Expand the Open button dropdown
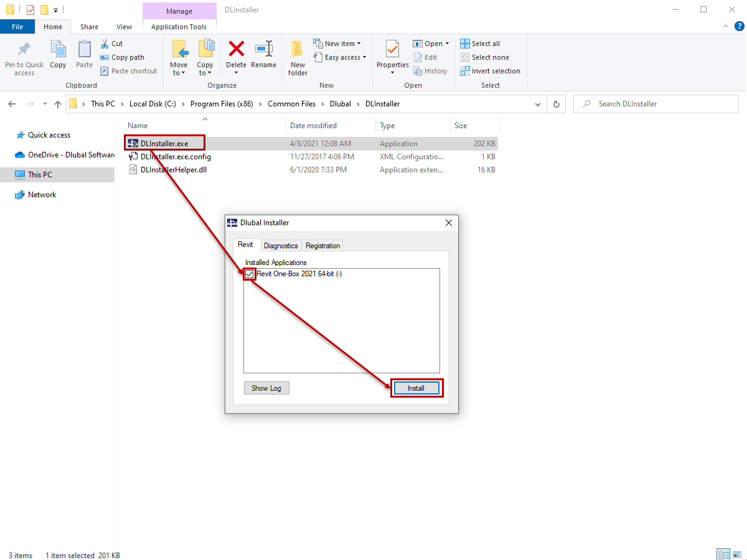Image resolution: width=747 pixels, height=560 pixels. [446, 43]
